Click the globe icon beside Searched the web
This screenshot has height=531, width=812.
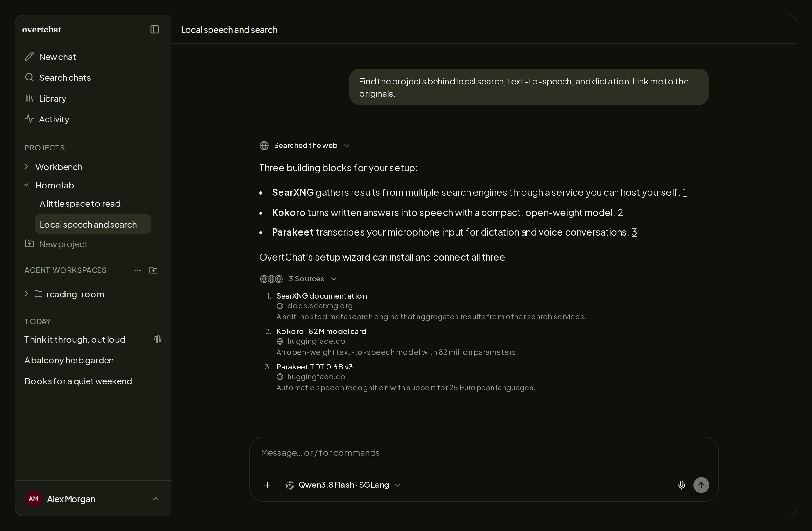coord(264,145)
